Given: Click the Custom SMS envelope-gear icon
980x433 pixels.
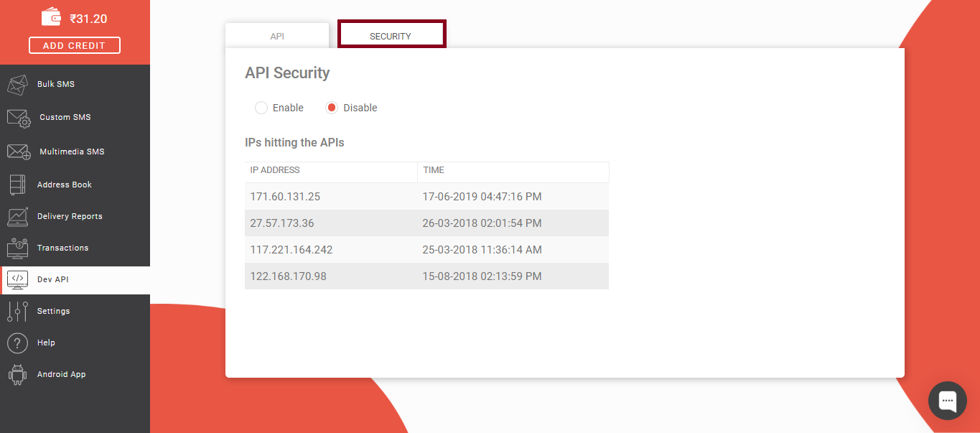Looking at the screenshot, I should coord(19,118).
